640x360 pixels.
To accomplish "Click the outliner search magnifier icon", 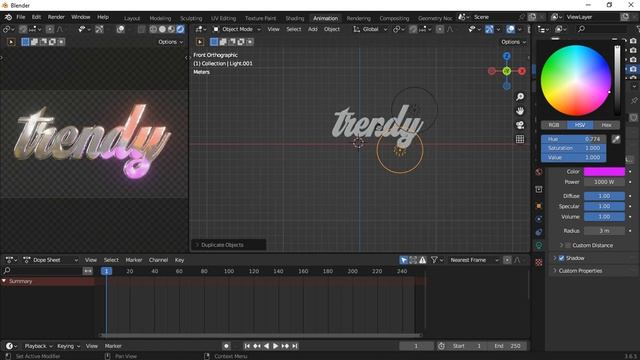I will tap(581, 29).
